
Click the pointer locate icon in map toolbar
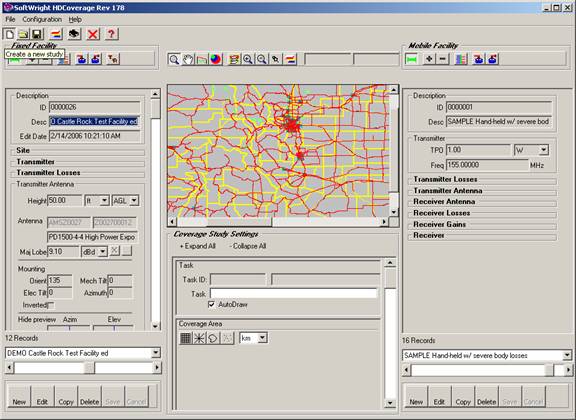point(276,59)
